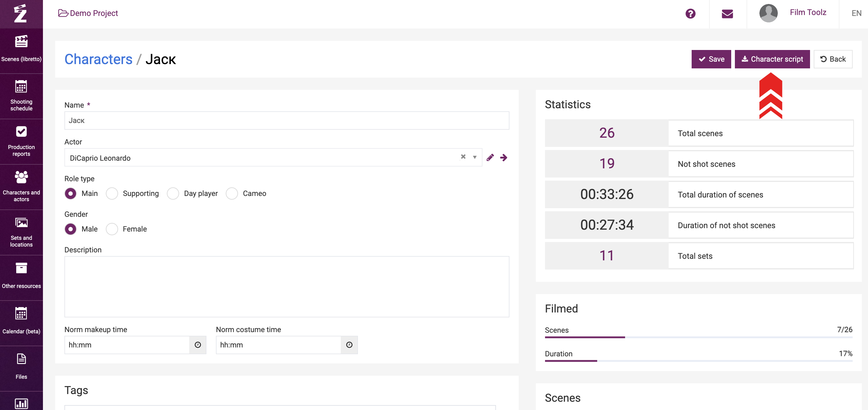Open Sets and locations picture icon
The height and width of the screenshot is (410, 868).
[x=21, y=223]
